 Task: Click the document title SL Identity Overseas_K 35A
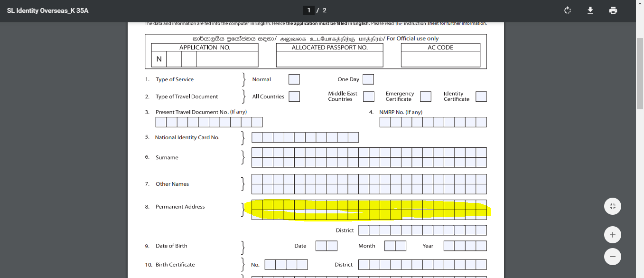point(47,10)
